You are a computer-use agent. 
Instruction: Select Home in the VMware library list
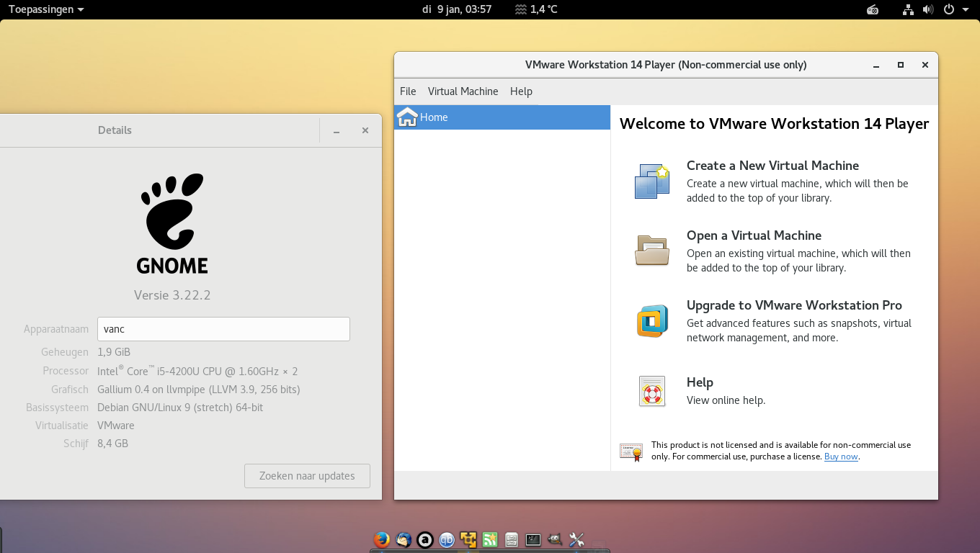[x=502, y=117]
